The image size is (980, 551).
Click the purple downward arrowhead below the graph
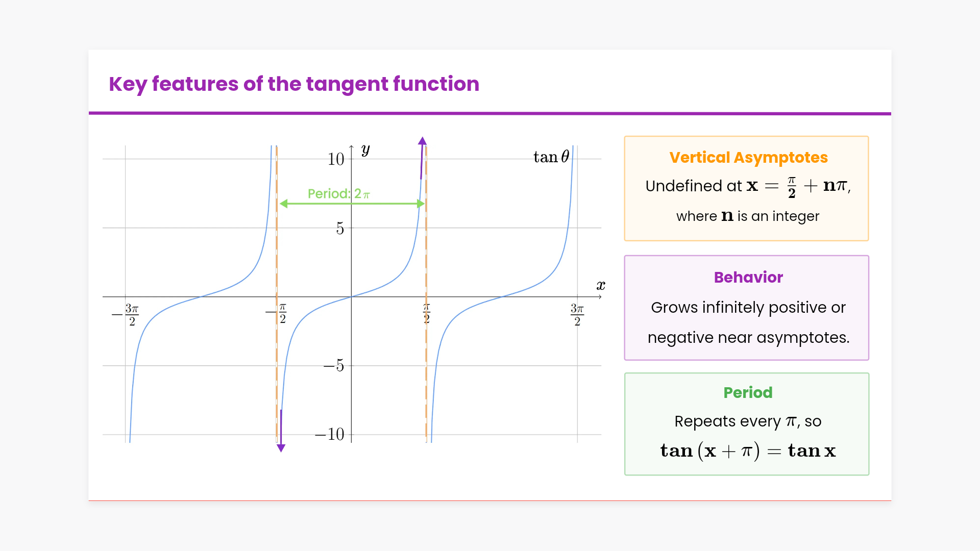click(281, 448)
